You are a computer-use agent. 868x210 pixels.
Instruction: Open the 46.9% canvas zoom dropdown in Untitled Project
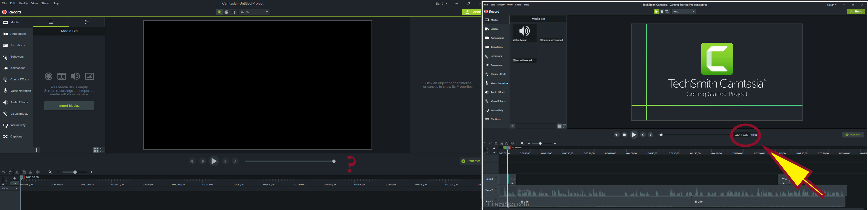(x=254, y=12)
